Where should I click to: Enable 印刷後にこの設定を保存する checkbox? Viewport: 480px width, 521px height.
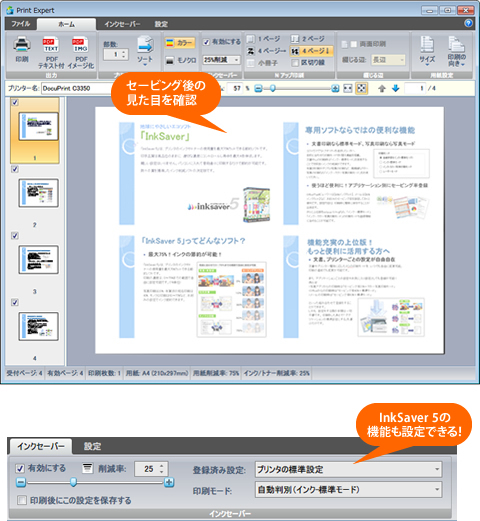(22, 500)
